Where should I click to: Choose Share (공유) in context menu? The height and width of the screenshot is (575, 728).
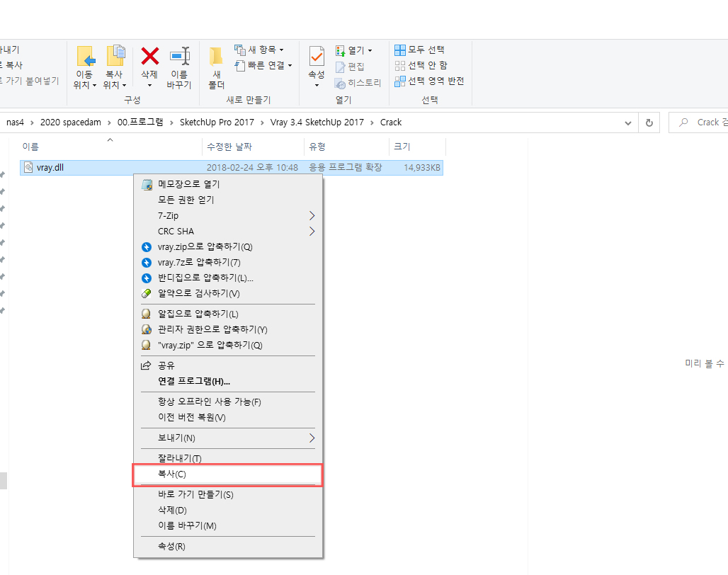click(x=228, y=365)
